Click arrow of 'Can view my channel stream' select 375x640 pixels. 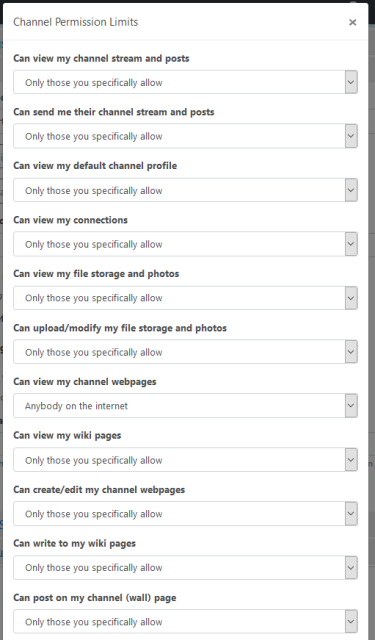click(351, 82)
